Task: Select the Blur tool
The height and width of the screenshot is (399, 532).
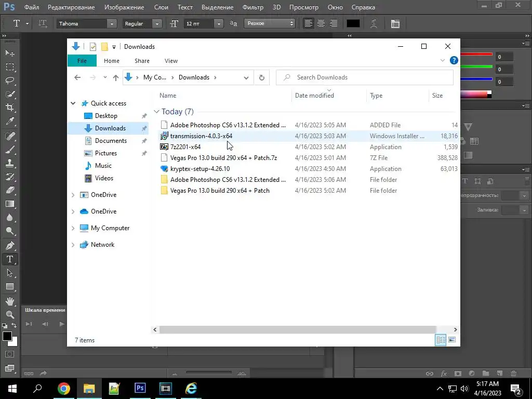Action: (x=10, y=218)
